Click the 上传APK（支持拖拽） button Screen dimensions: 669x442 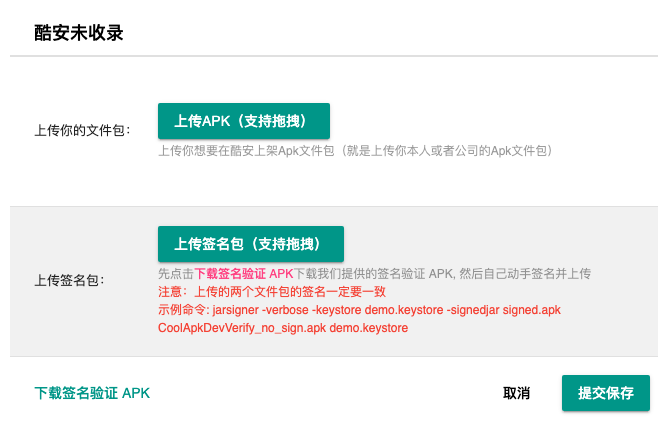(x=243, y=121)
